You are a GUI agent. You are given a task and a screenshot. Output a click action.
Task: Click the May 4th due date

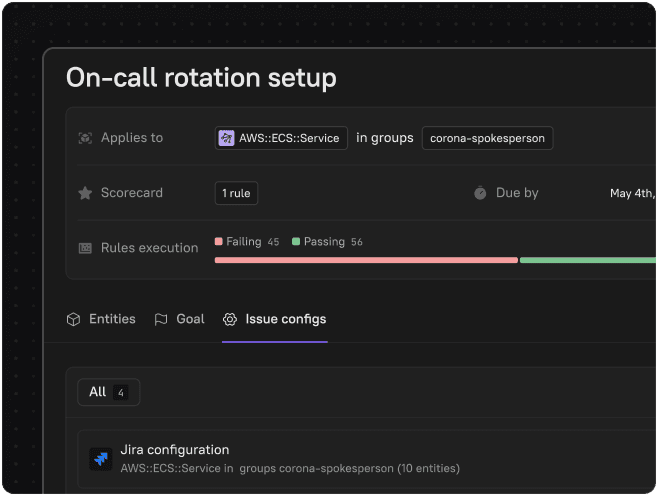click(632, 193)
